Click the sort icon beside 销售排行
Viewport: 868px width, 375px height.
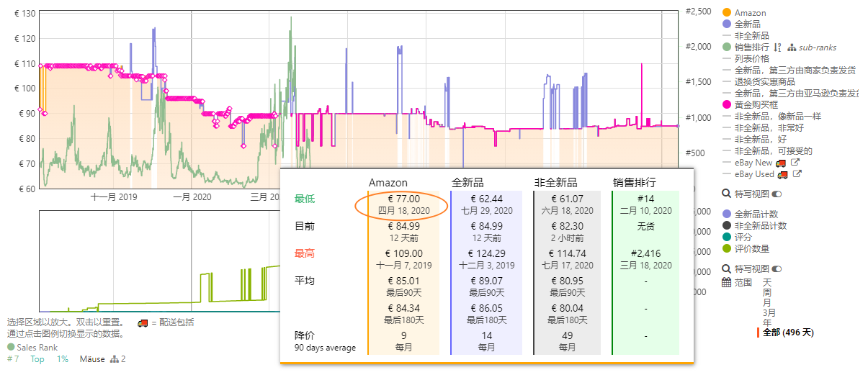tap(777, 48)
